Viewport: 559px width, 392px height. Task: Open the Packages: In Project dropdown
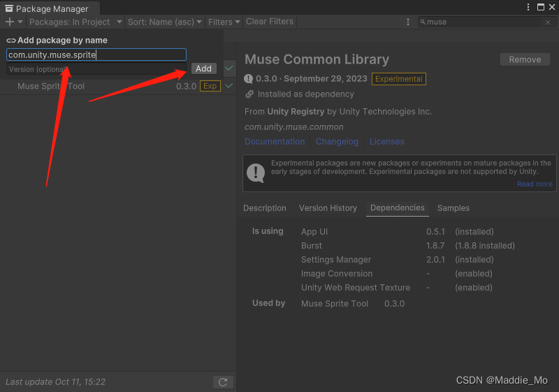point(75,22)
